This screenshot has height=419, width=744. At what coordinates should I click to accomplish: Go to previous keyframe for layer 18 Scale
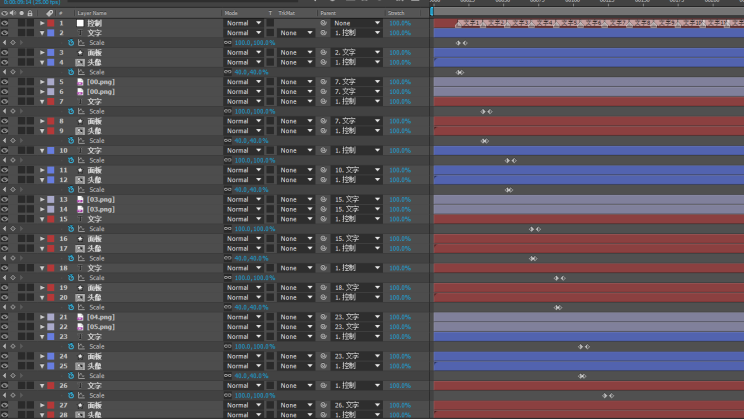pyautogui.click(x=5, y=278)
